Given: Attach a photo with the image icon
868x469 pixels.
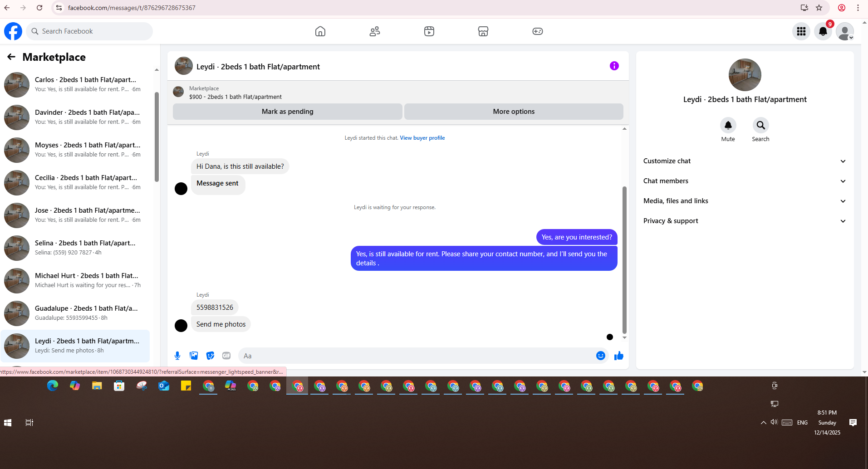Looking at the screenshot, I should point(194,356).
